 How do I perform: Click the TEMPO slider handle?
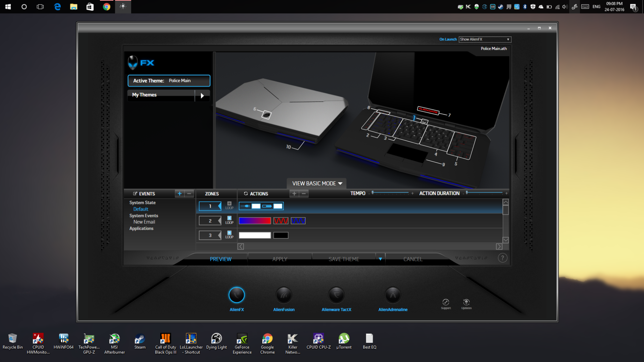[x=372, y=193]
